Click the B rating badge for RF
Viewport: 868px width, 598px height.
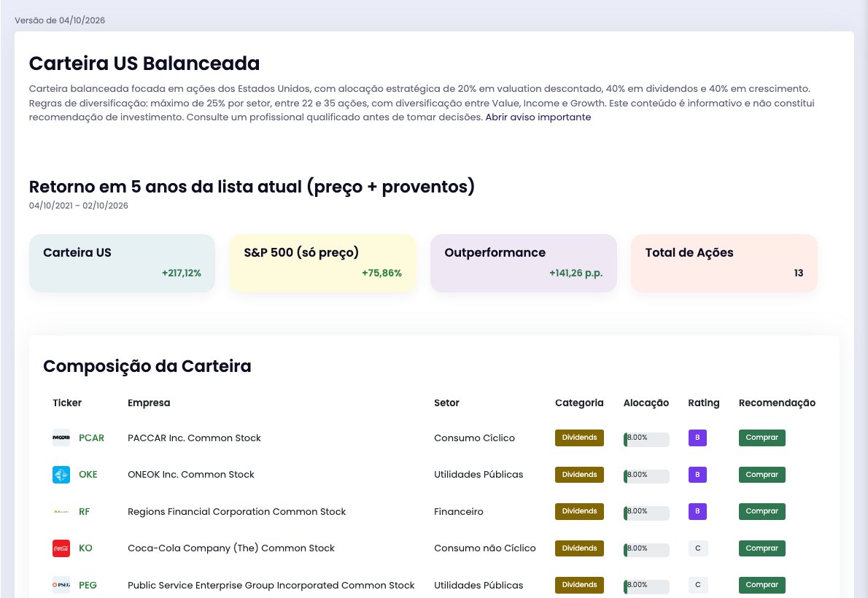pyautogui.click(x=697, y=511)
